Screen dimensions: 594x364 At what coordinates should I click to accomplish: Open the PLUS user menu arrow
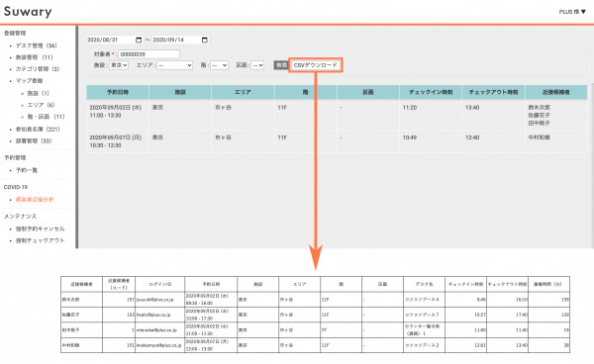coord(583,12)
